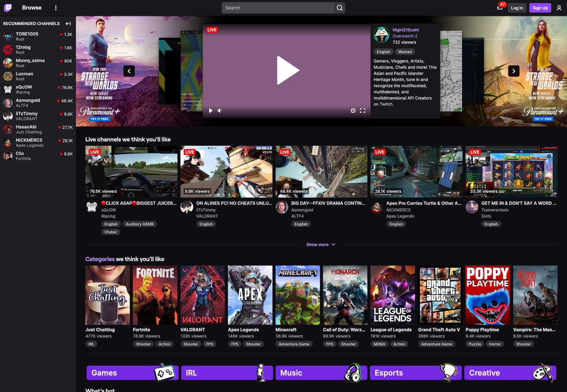Click the Log In button
The width and height of the screenshot is (567, 392).
[517, 8]
